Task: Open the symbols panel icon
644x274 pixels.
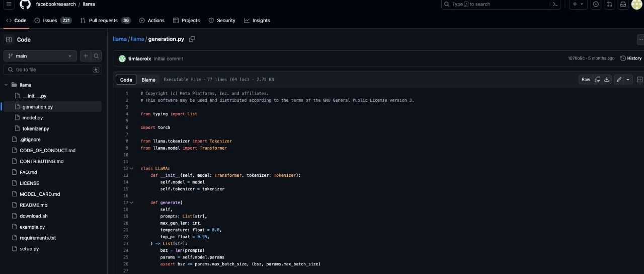Action: pos(640,80)
